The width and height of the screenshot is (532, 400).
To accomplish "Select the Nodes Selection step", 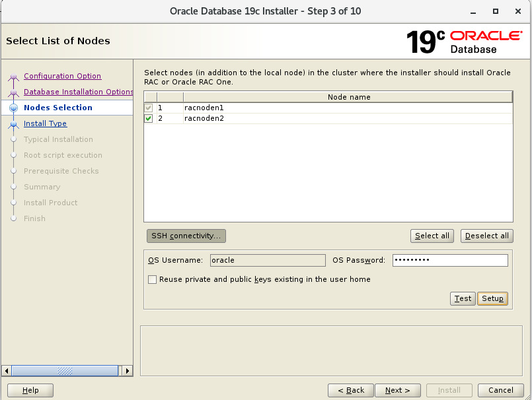I will pos(58,108).
